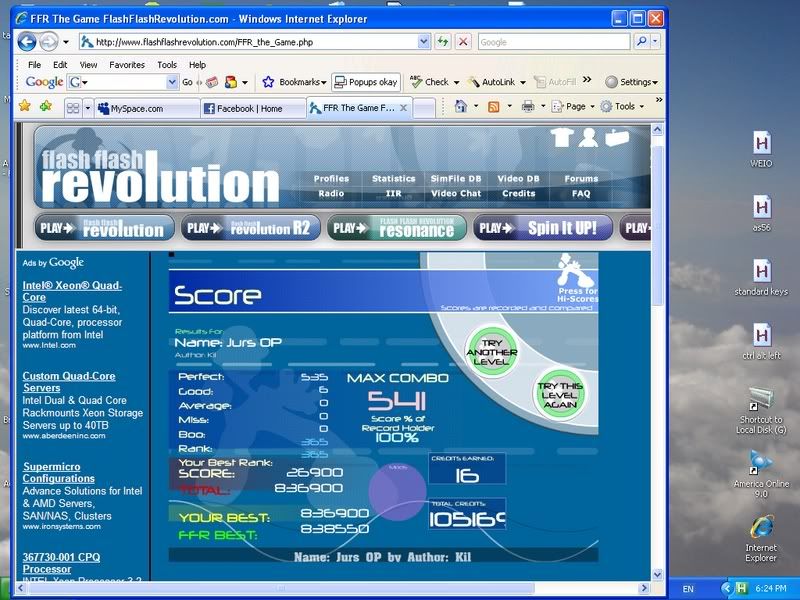The width and height of the screenshot is (800, 600).
Task: Open the Home button dropdown arrow
Action: 476,106
